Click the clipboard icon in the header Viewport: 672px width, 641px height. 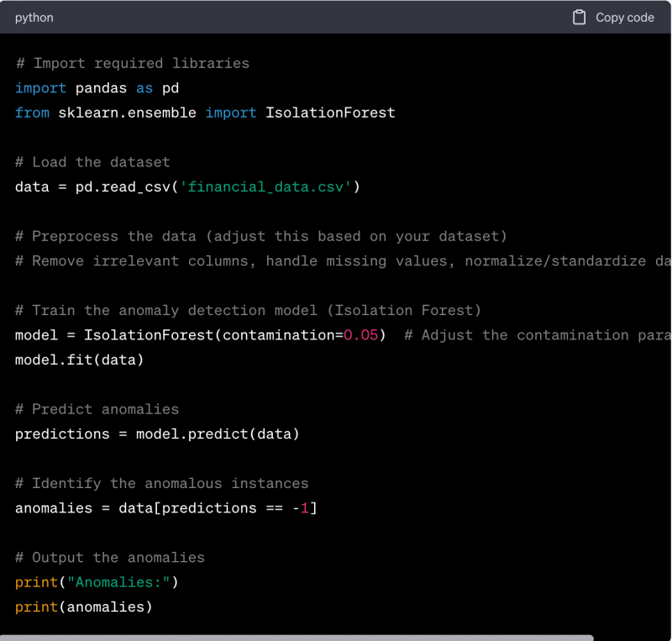[x=579, y=18]
